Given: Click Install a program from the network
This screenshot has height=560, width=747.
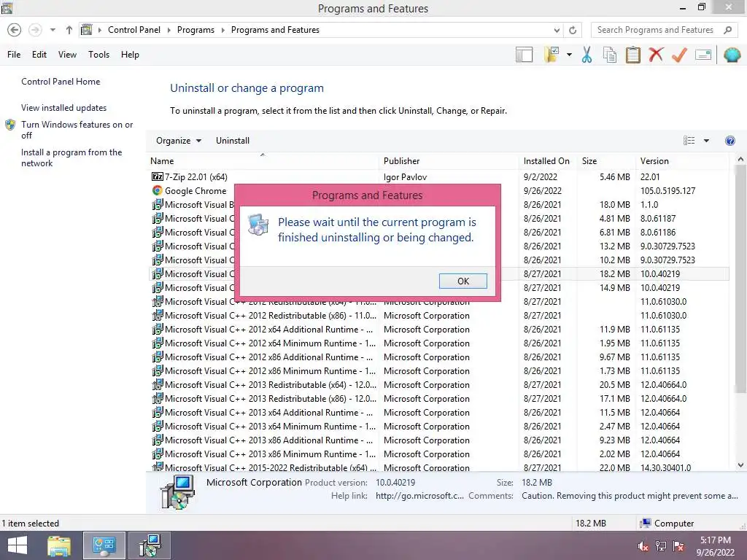Looking at the screenshot, I should coord(71,157).
